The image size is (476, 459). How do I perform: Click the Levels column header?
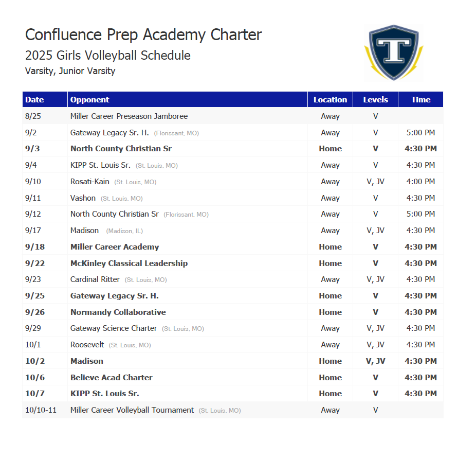point(375,100)
